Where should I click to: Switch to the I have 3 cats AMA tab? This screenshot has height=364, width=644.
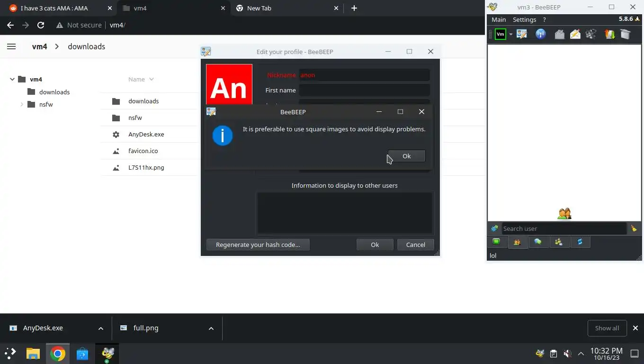59,8
